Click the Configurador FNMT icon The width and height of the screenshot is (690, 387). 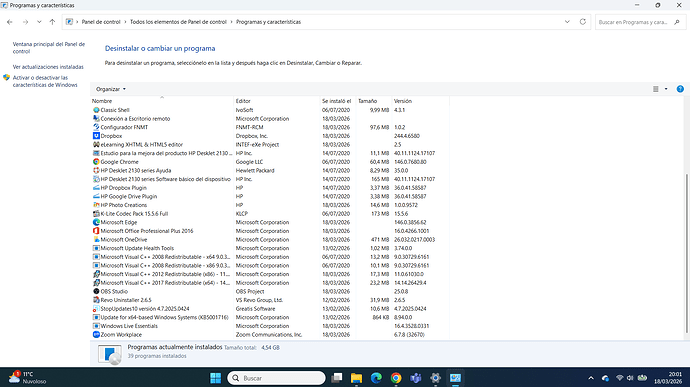tap(96, 127)
